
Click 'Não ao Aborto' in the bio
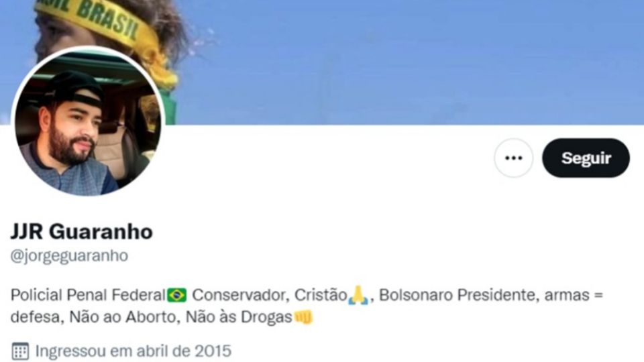(x=123, y=317)
